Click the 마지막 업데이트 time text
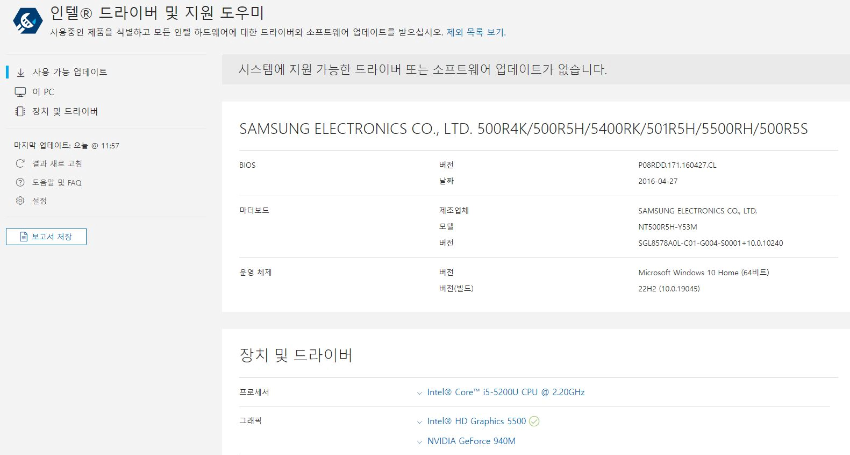Screen dimensions: 850x455 click(x=67, y=145)
